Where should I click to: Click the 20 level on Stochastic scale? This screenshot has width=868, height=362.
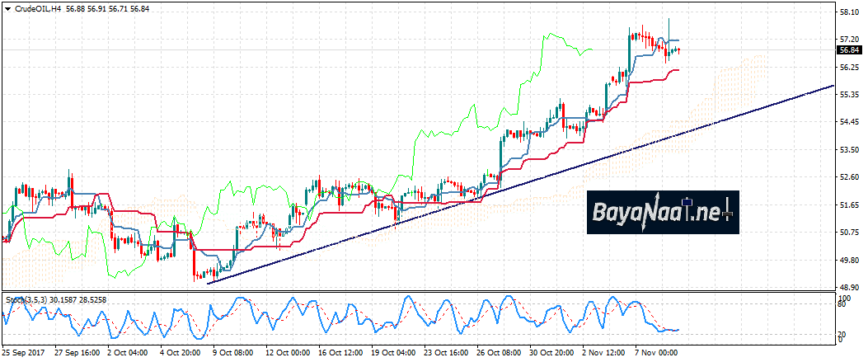click(842, 331)
